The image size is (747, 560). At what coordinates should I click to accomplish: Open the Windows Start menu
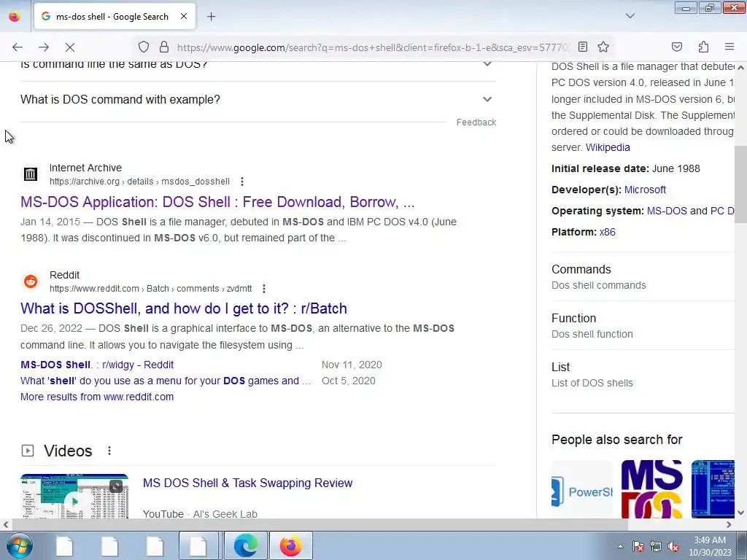click(20, 545)
